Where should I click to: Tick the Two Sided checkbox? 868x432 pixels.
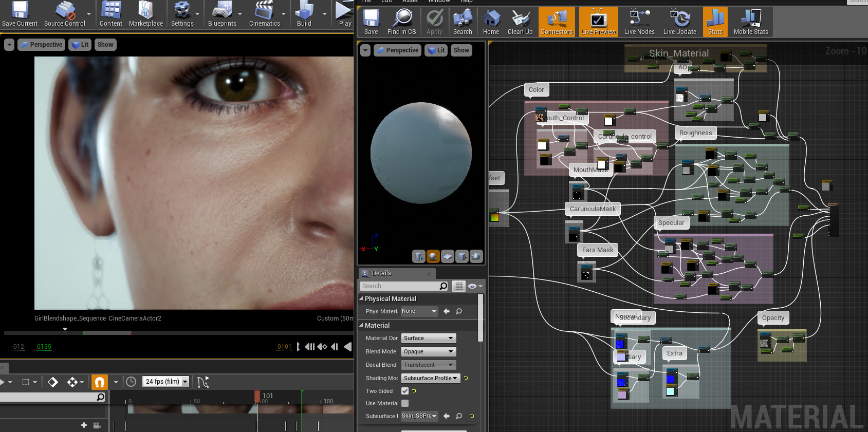[405, 391]
